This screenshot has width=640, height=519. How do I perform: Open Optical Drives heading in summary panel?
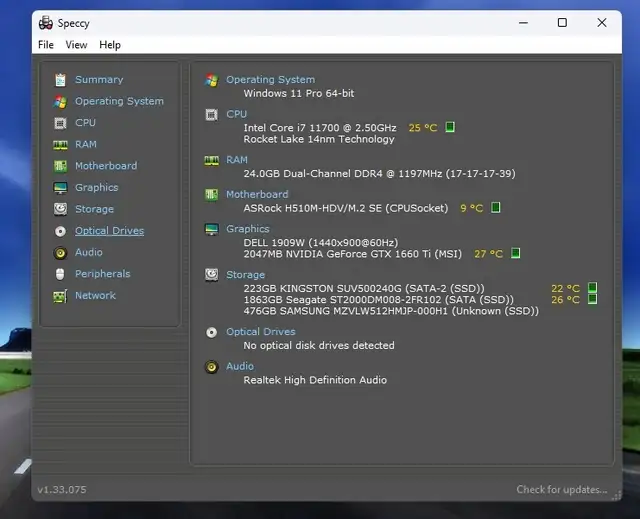(261, 332)
